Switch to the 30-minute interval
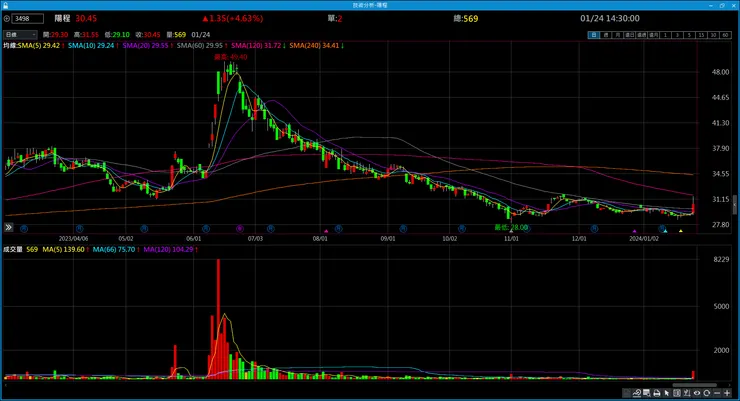The image size is (740, 401). (713, 35)
